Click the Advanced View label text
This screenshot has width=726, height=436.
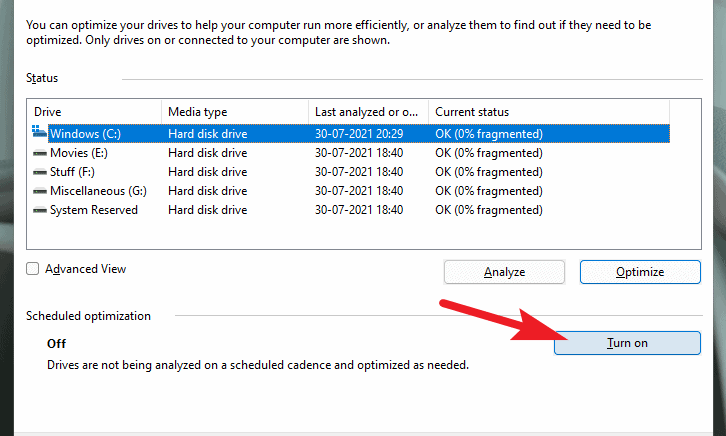[x=86, y=269]
